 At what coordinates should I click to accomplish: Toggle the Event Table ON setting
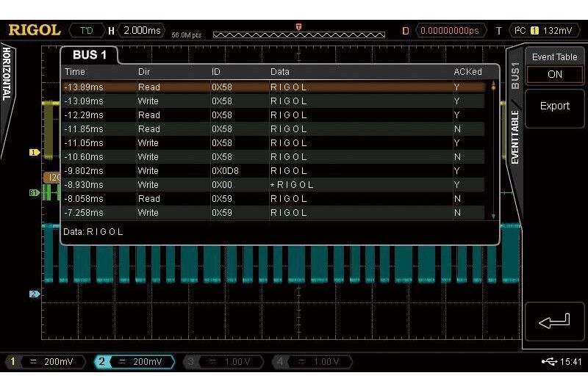[554, 74]
